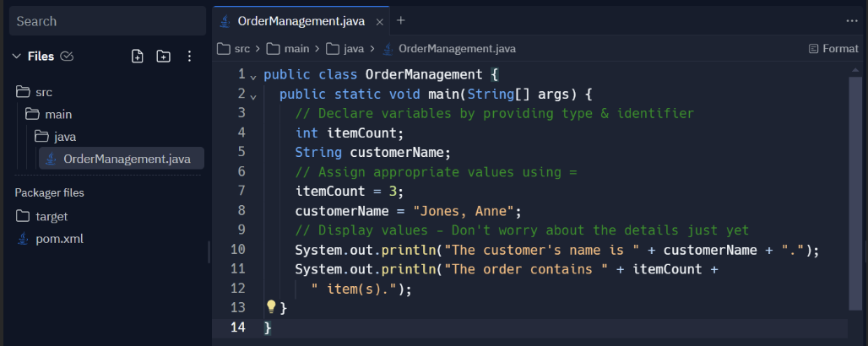Switch to the OrderManagement.java editor tab
Viewport: 868px width, 346px height.
[x=301, y=22]
